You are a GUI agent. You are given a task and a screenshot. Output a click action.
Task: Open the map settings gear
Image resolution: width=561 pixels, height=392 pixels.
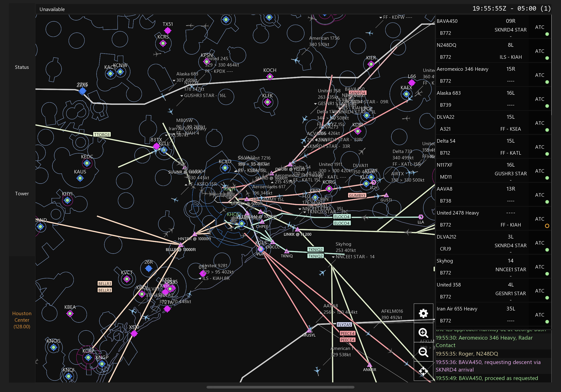point(423,313)
